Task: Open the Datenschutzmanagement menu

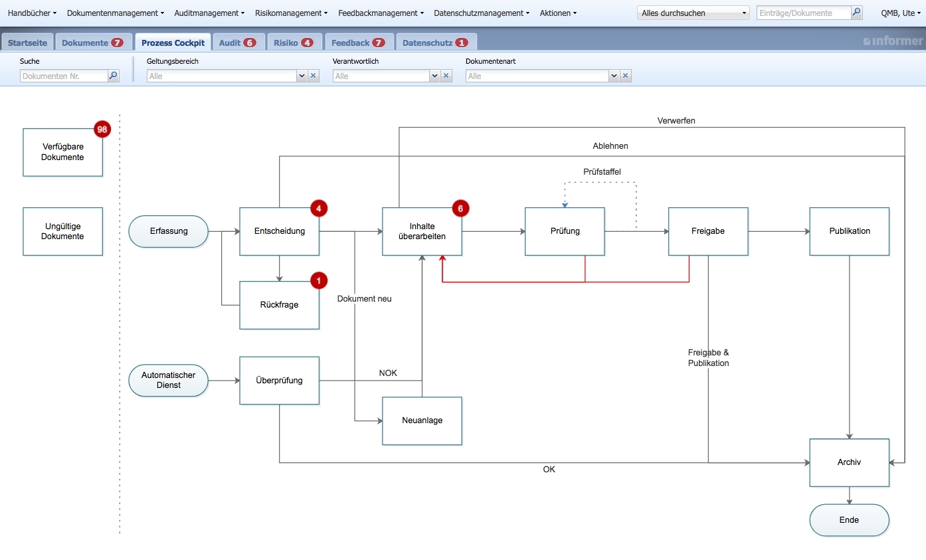Action: [482, 13]
